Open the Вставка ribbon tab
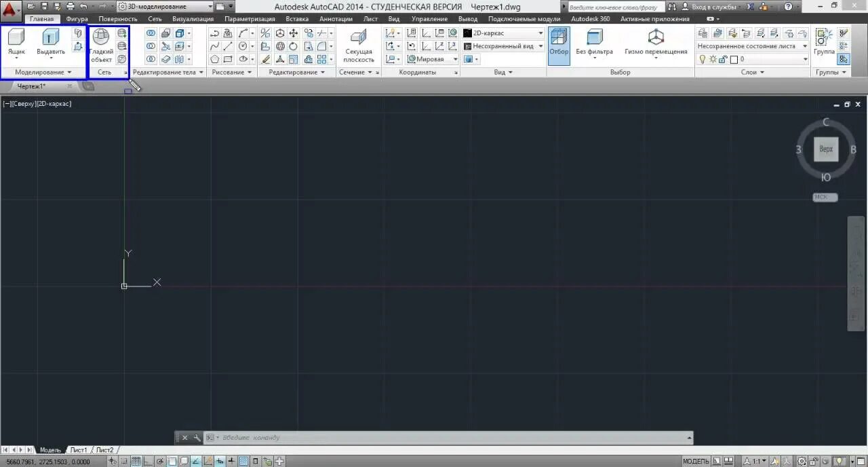Image resolution: width=868 pixels, height=467 pixels. tap(297, 19)
